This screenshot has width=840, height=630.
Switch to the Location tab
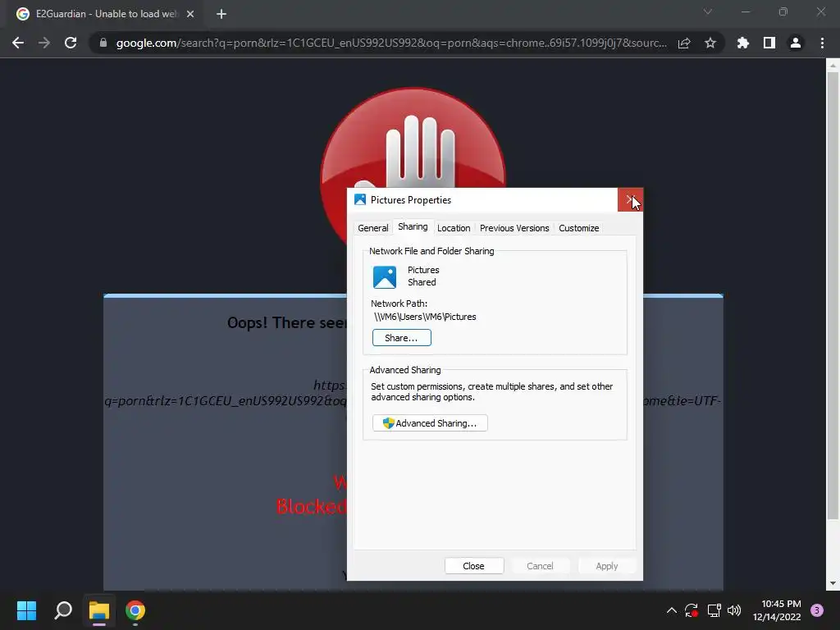click(x=454, y=228)
